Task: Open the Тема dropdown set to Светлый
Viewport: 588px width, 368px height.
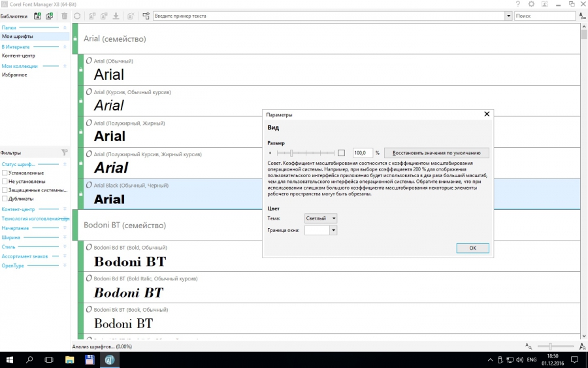Action: 321,218
